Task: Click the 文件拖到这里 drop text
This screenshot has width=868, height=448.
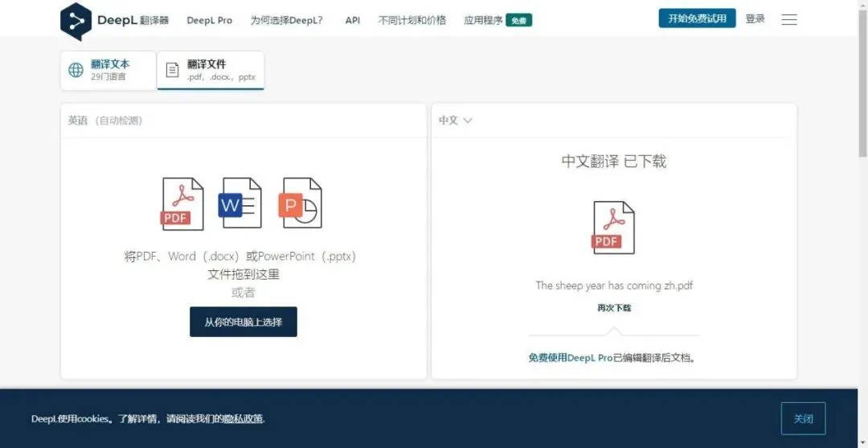Action: [x=244, y=274]
